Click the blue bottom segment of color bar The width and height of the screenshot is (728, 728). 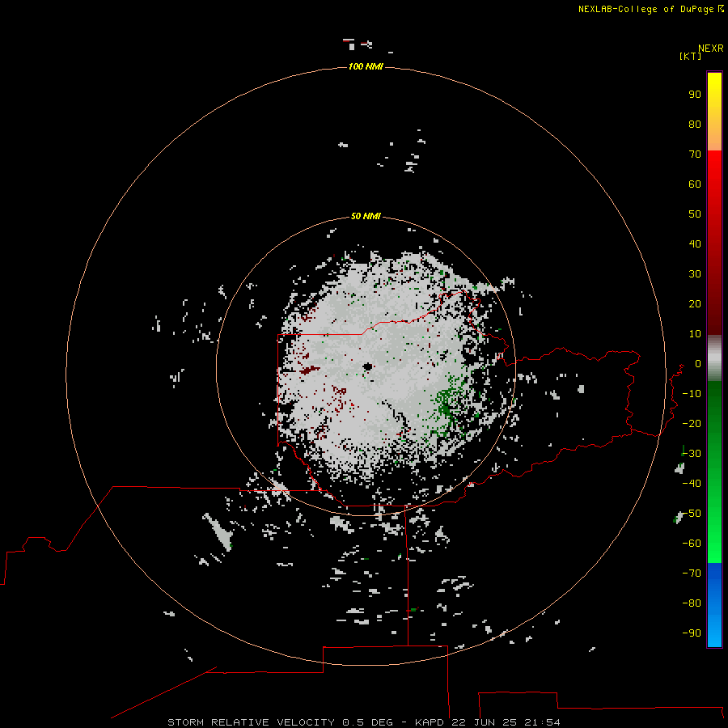click(x=714, y=605)
